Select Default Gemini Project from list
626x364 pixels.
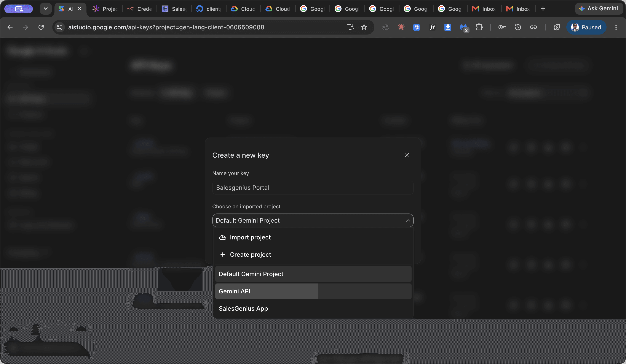click(x=313, y=274)
